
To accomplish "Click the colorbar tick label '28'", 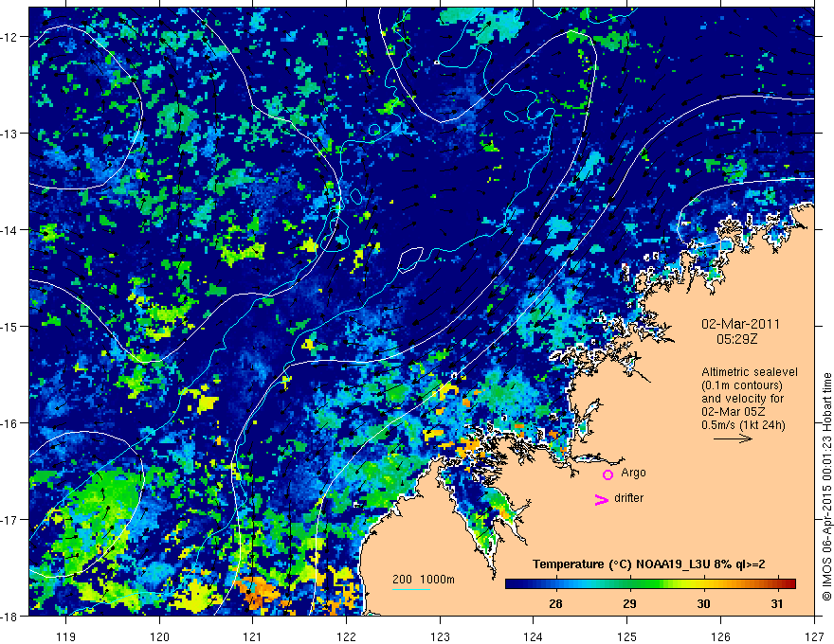I will 555,603.
